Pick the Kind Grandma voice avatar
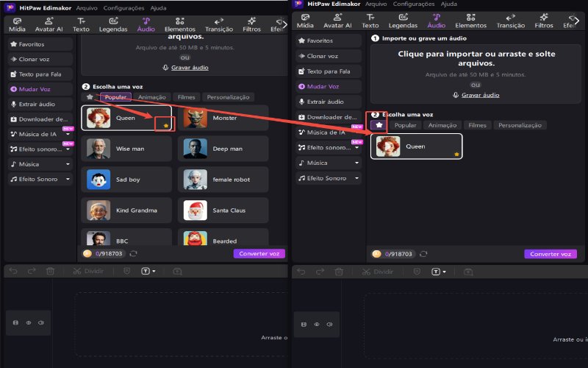 click(x=98, y=210)
